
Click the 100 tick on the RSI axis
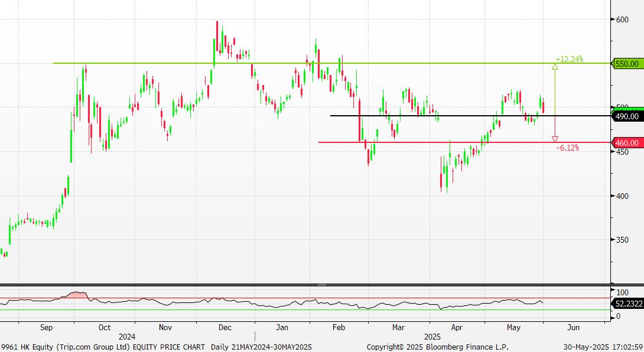[x=623, y=292]
